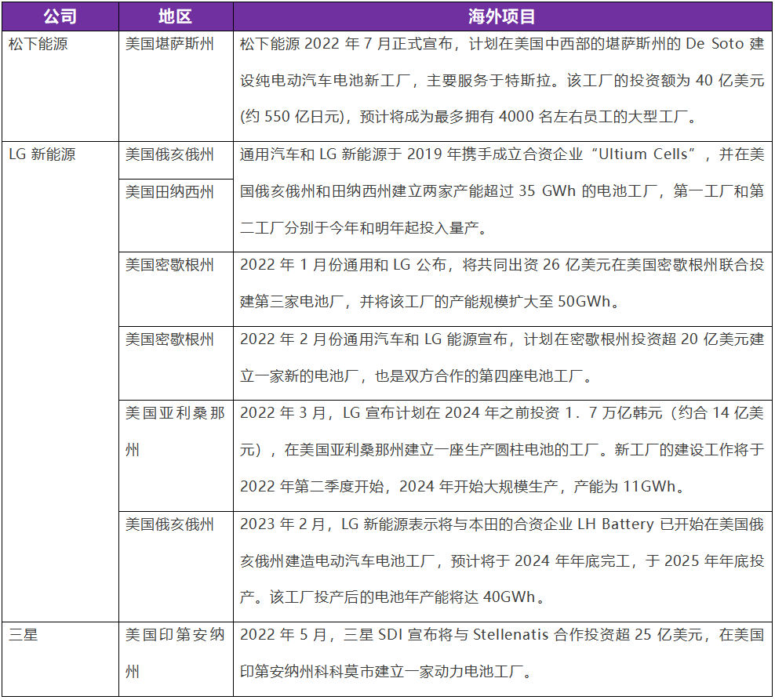The height and width of the screenshot is (700, 775).
Task: Click the 美国田纳西州 region cell
Action: pyautogui.click(x=176, y=216)
